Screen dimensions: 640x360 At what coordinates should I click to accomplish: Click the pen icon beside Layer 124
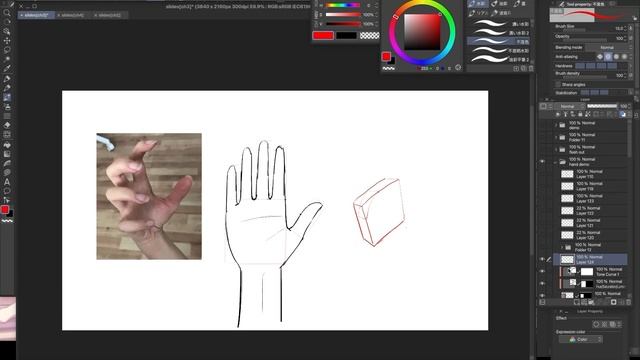[549, 260]
